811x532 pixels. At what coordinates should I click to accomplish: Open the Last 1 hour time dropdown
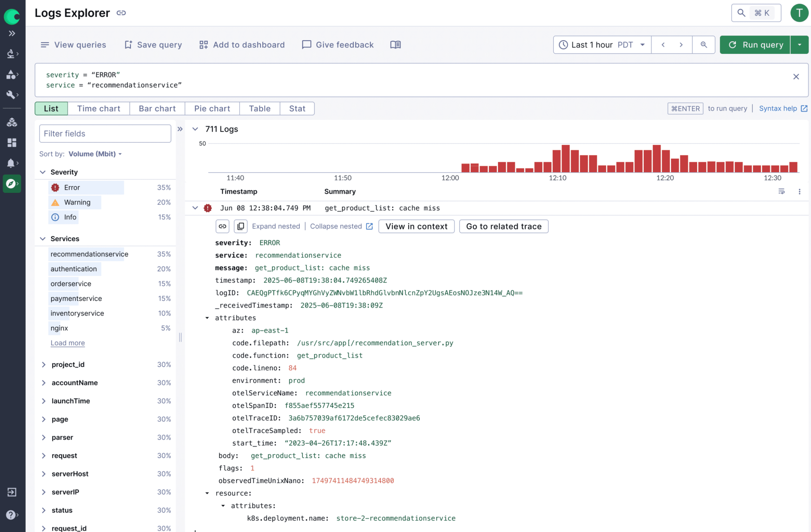coord(602,45)
